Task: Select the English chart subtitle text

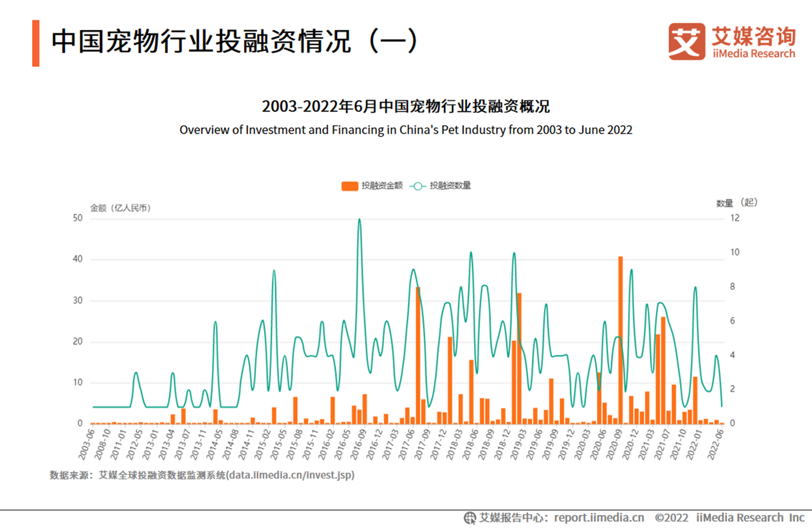Action: [x=406, y=130]
